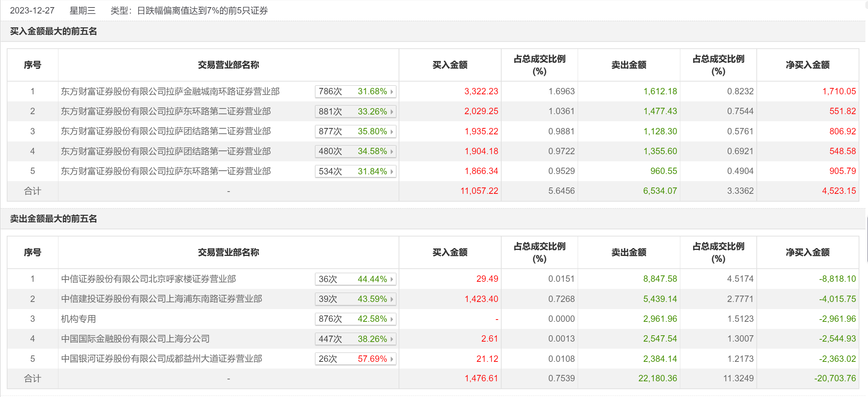Open 东方财富拉萨东环路第二证券营业部 link
The height and width of the screenshot is (397, 868).
point(166,112)
